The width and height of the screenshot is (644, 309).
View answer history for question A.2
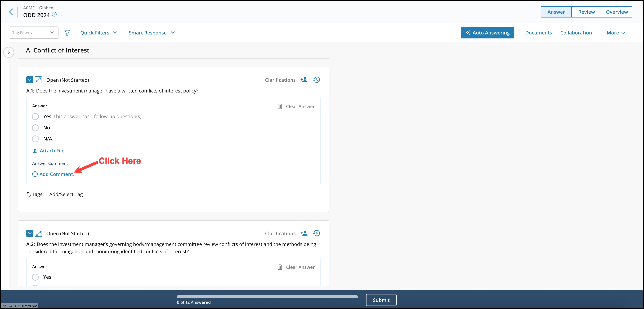click(316, 233)
